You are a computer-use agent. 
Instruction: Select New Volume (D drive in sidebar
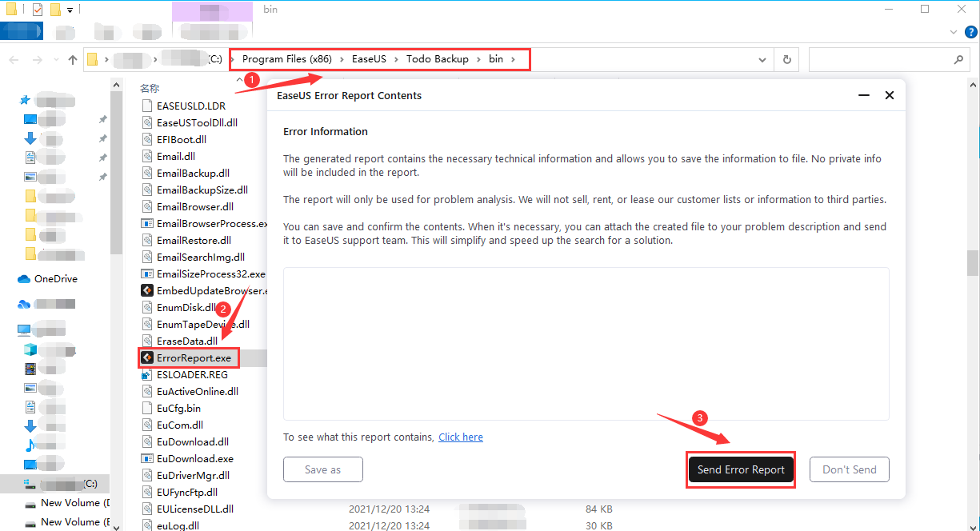[68, 503]
